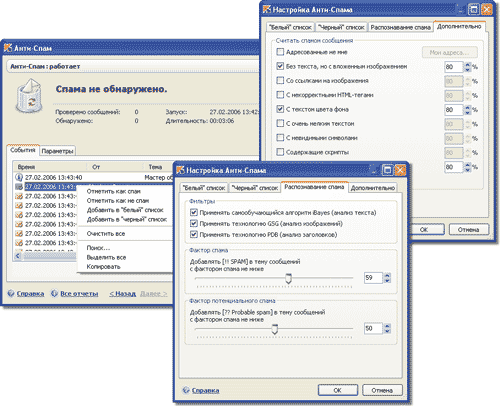Viewport: 500px width, 406px height.
Task: Click the Anti-Spam trash bin icon
Action: click(x=30, y=96)
